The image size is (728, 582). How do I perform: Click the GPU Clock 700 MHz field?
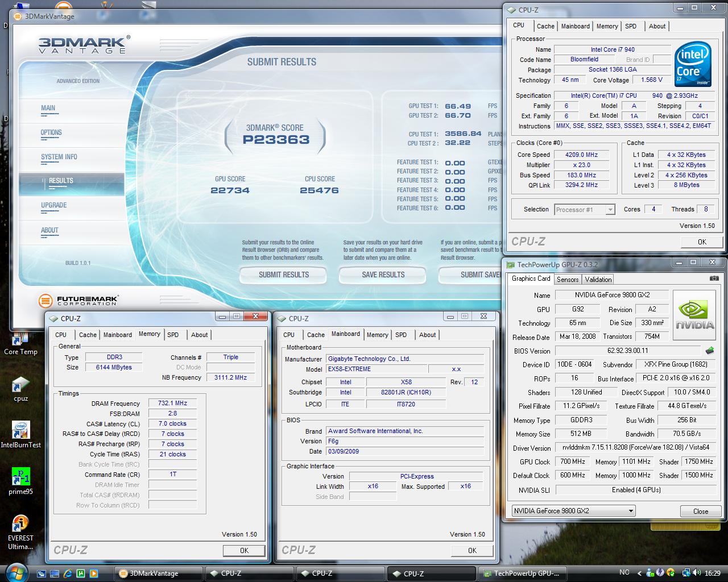[573, 462]
